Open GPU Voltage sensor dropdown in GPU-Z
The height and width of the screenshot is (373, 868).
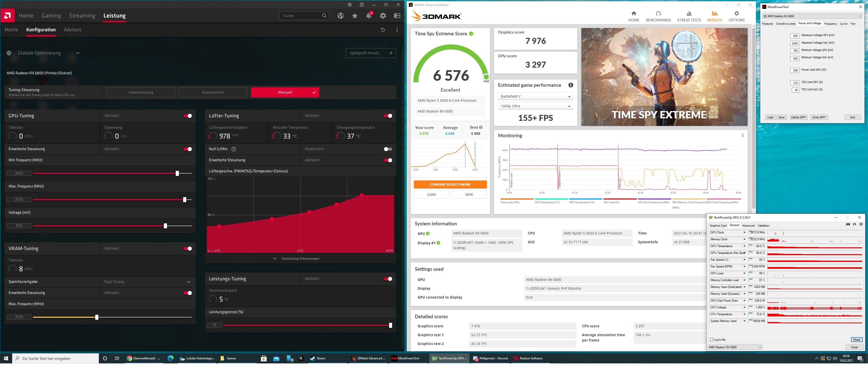coord(744,307)
